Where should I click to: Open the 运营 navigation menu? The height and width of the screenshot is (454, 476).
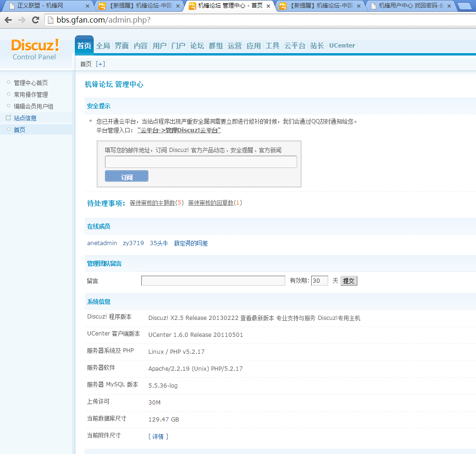[x=234, y=46]
